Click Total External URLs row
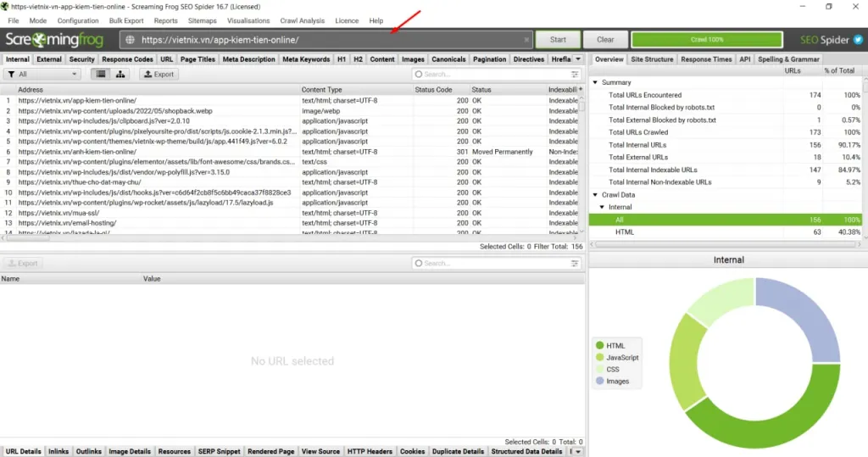The image size is (868, 457). tap(726, 158)
